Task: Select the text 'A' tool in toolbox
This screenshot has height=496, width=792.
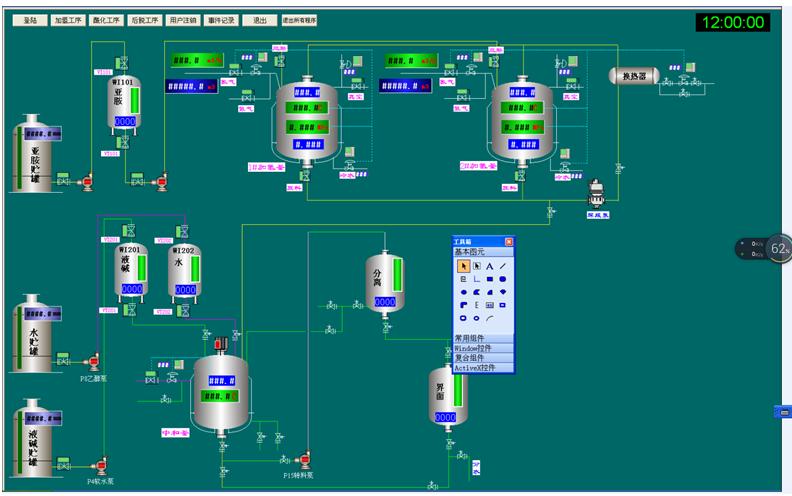Action: [489, 266]
